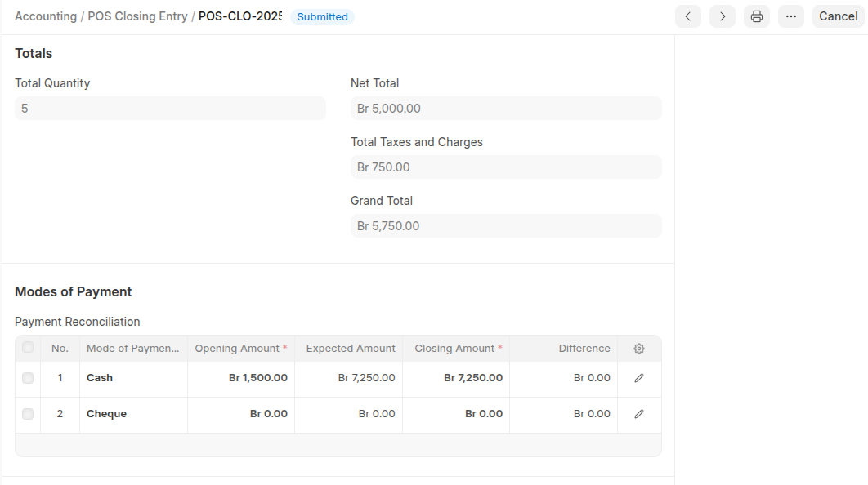The height and width of the screenshot is (485, 868).
Task: Open the Accounting breadcrumb link
Action: [46, 16]
